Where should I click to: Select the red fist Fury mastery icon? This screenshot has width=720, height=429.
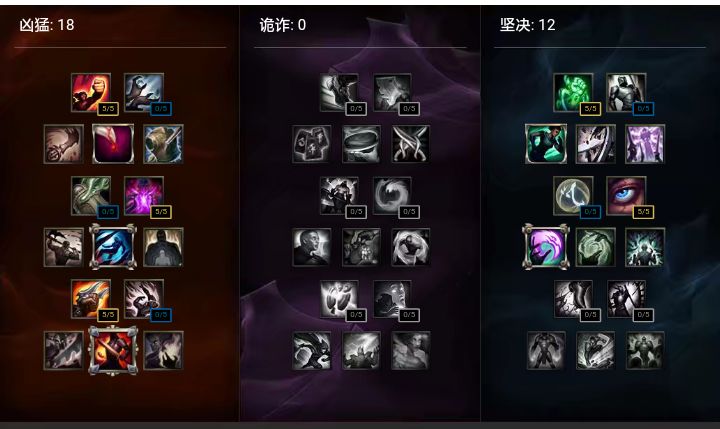coord(90,92)
